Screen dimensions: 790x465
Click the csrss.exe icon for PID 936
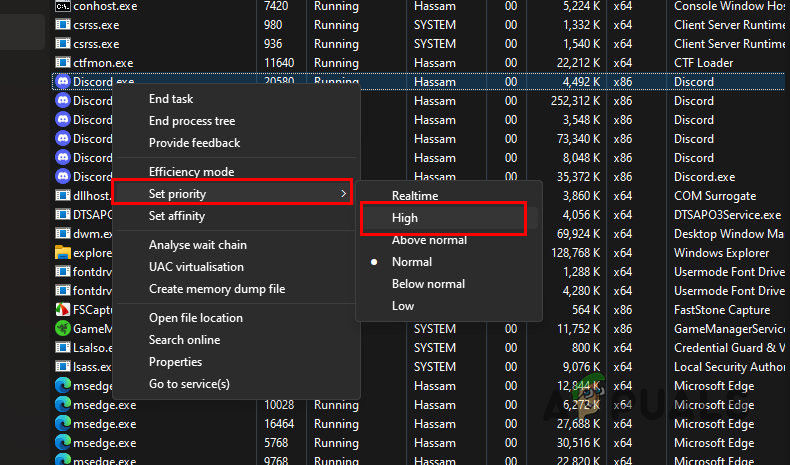(x=62, y=44)
